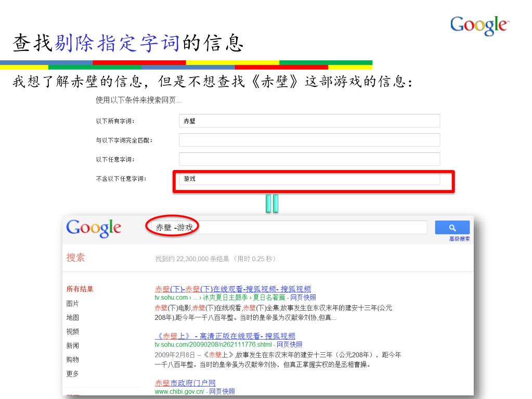Click the 以下所有字词 label
Image resolution: width=532 pixels, height=399 pixels.
coord(115,121)
